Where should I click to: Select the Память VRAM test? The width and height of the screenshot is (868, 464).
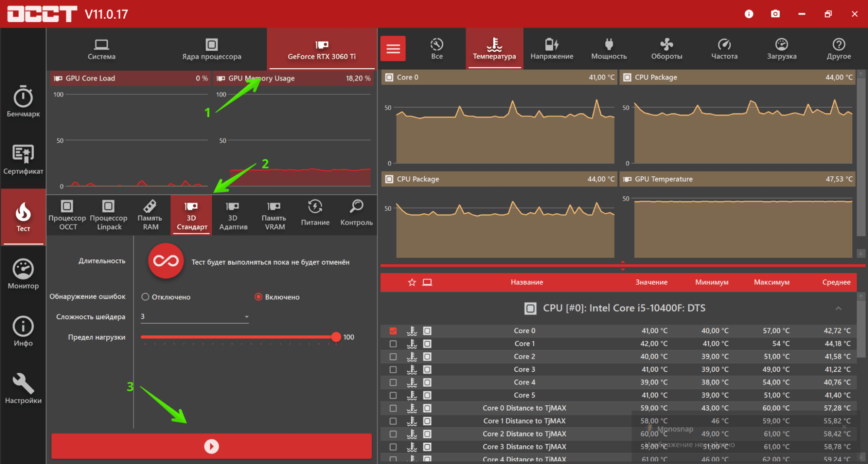tap(274, 215)
